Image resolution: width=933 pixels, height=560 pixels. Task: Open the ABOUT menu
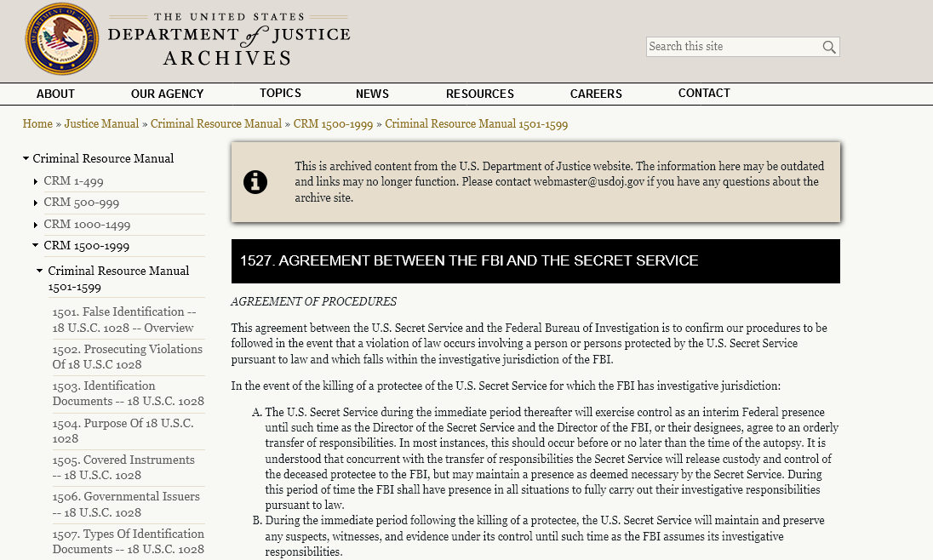[x=55, y=94]
